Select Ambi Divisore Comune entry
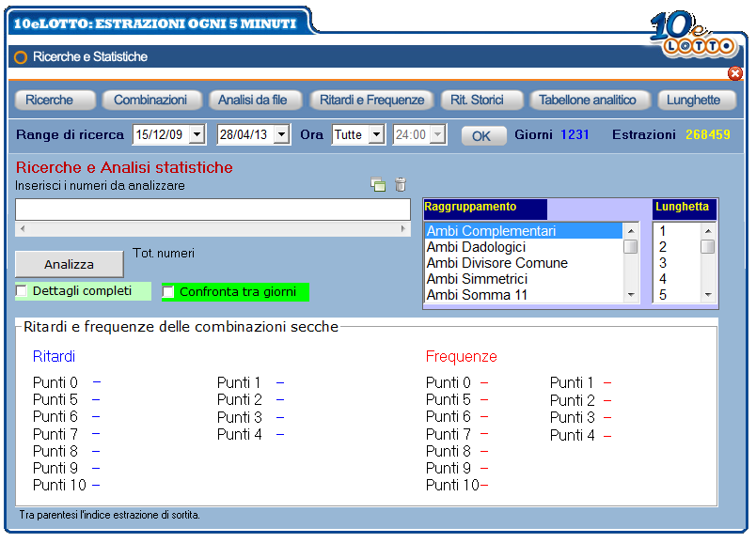 523,263
